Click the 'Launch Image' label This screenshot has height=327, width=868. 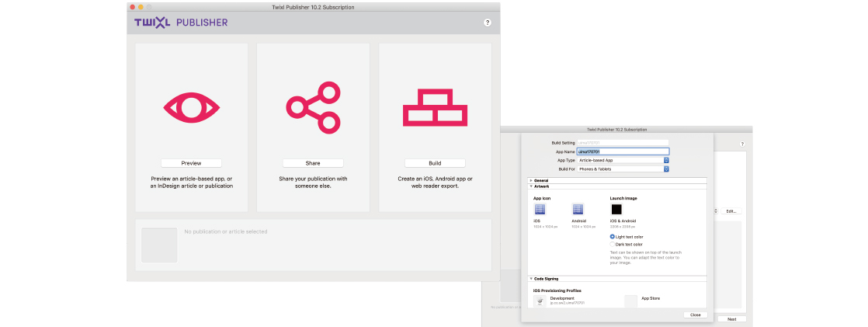point(623,198)
